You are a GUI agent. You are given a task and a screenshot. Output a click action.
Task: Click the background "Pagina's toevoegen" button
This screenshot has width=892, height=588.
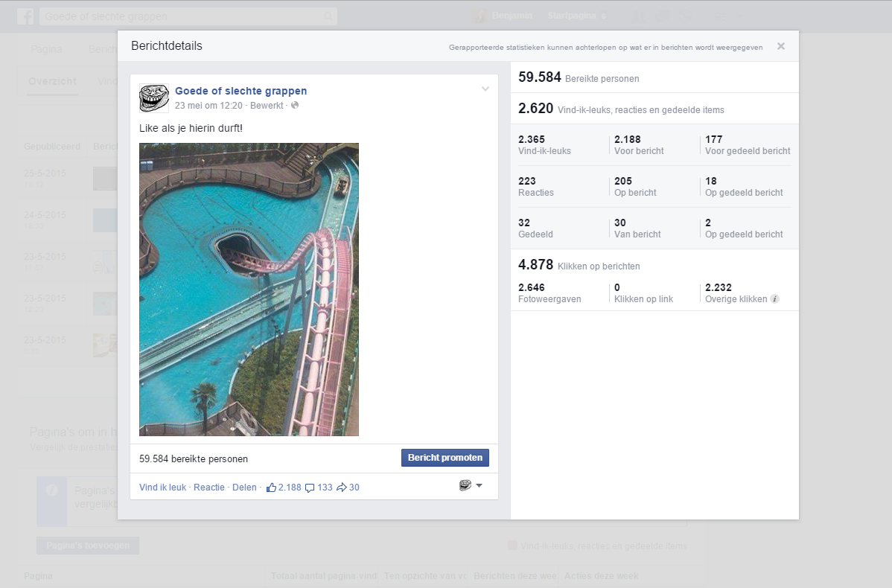88,546
